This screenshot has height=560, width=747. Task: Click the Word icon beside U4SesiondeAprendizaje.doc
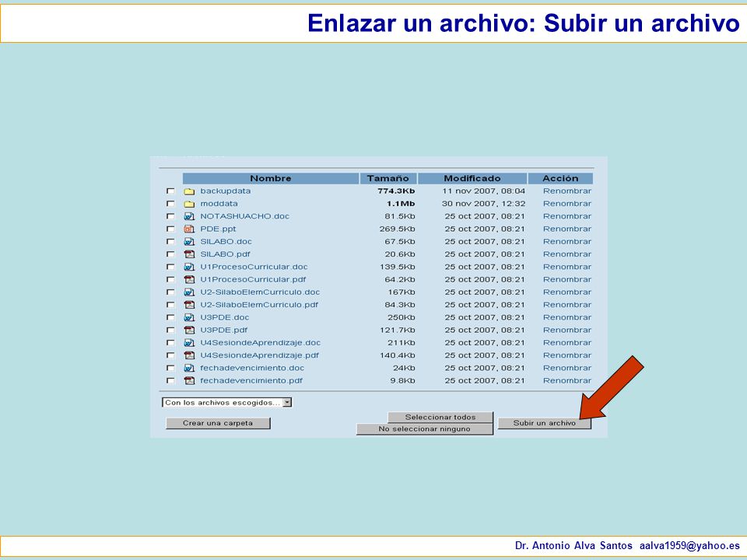pos(189,343)
